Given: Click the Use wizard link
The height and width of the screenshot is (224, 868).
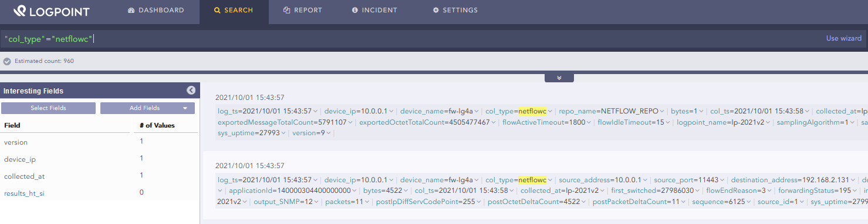Looking at the screenshot, I should [x=844, y=38].
